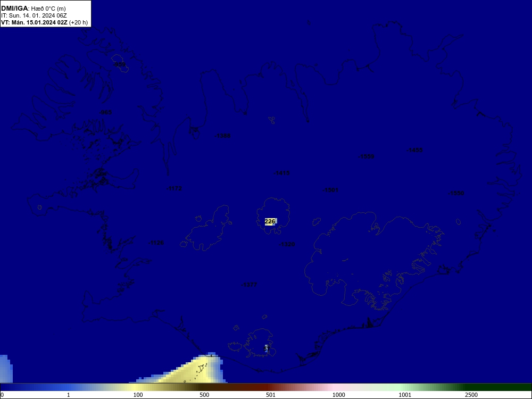This screenshot has height=399, width=532.
Task: Click the legend label 500
Action: [x=204, y=395]
